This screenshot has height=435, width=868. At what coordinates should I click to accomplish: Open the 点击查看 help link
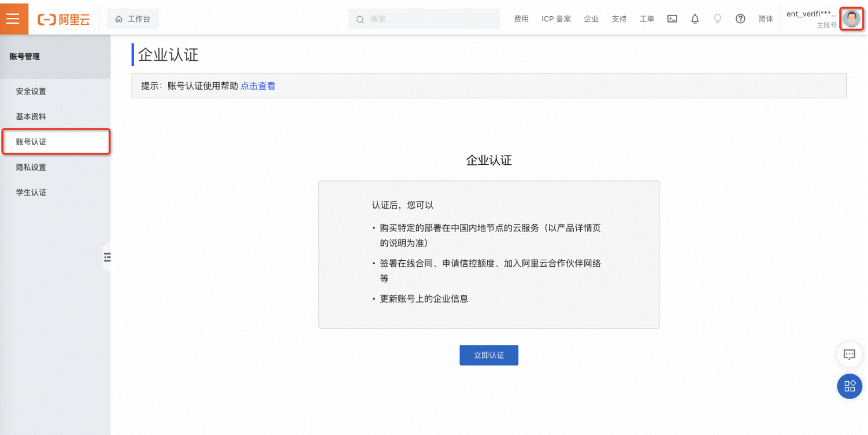point(258,86)
